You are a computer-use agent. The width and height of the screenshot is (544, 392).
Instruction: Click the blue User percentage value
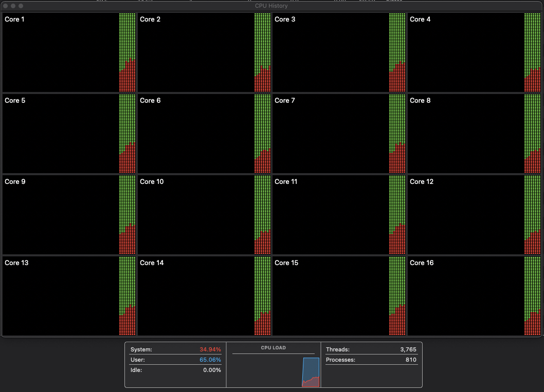[210, 360]
